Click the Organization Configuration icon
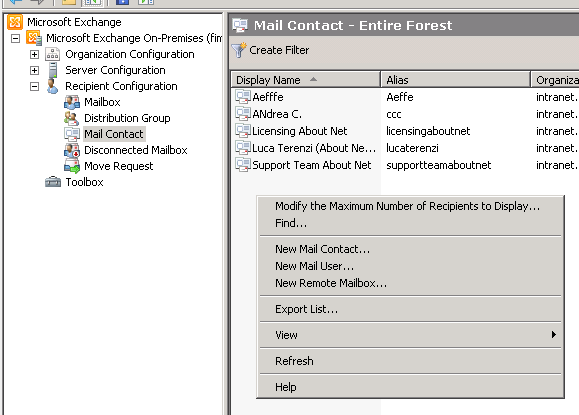This screenshot has height=415, width=579. click(x=52, y=54)
